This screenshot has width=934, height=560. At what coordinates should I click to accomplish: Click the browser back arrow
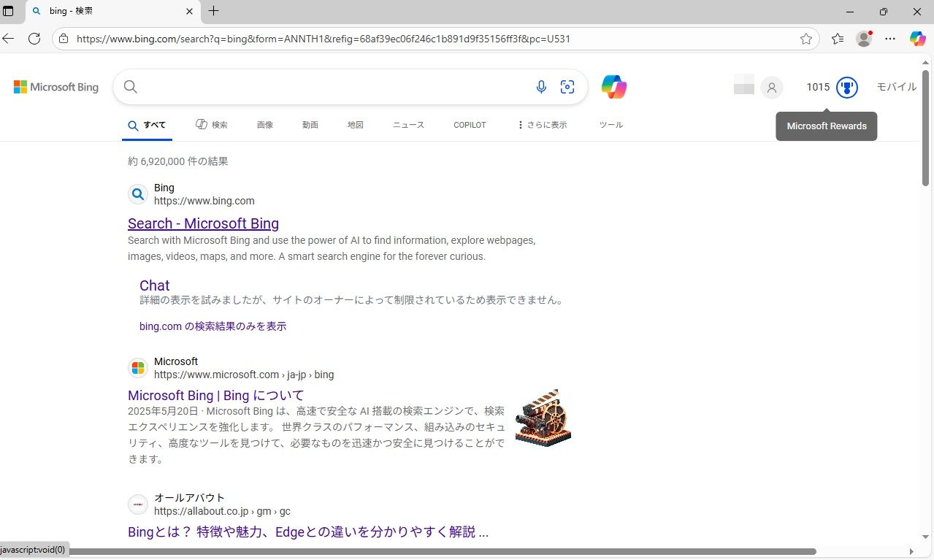click(8, 39)
